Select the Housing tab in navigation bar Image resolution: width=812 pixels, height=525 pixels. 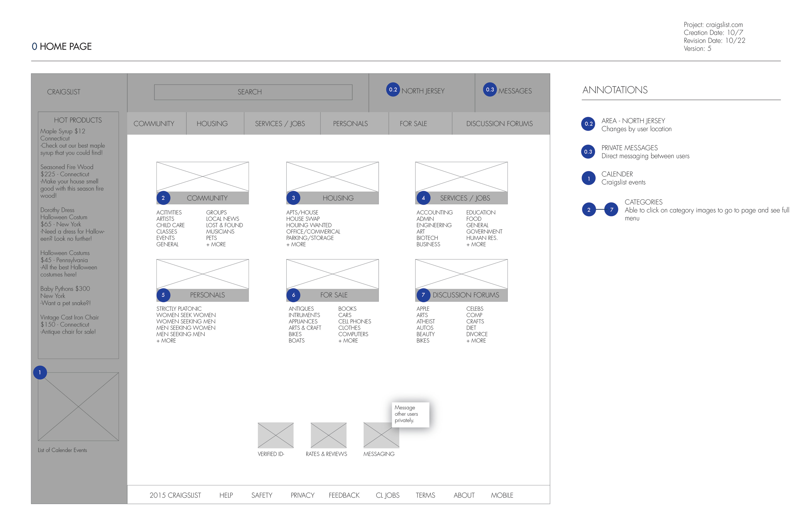click(215, 123)
